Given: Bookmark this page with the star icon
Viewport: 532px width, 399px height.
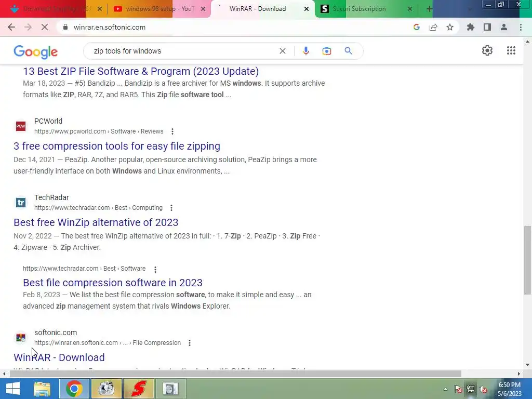Looking at the screenshot, I should [x=450, y=27].
